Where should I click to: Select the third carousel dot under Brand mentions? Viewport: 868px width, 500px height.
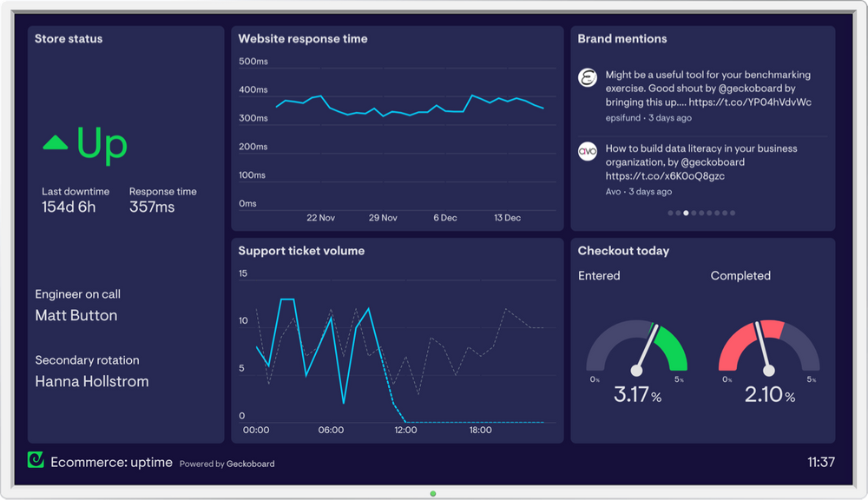(686, 212)
